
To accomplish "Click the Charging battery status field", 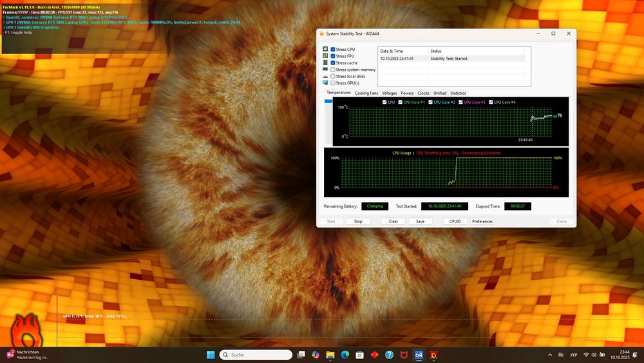I will pos(375,206).
